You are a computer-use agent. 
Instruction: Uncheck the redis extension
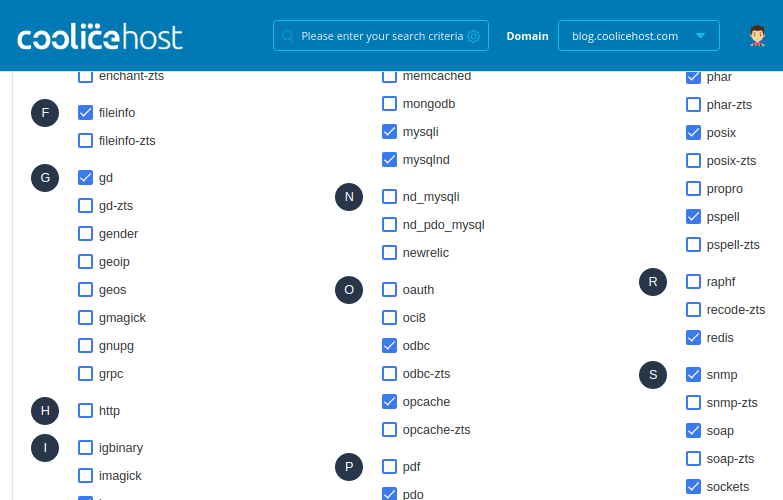pyautogui.click(x=694, y=338)
